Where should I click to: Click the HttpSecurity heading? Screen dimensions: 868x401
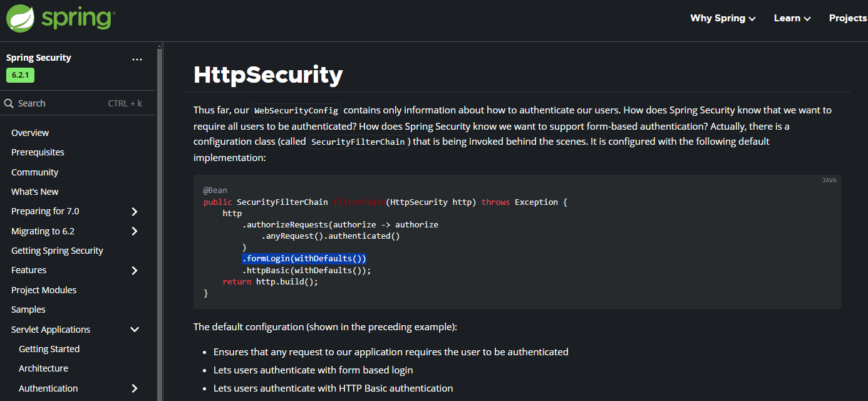[x=268, y=75]
